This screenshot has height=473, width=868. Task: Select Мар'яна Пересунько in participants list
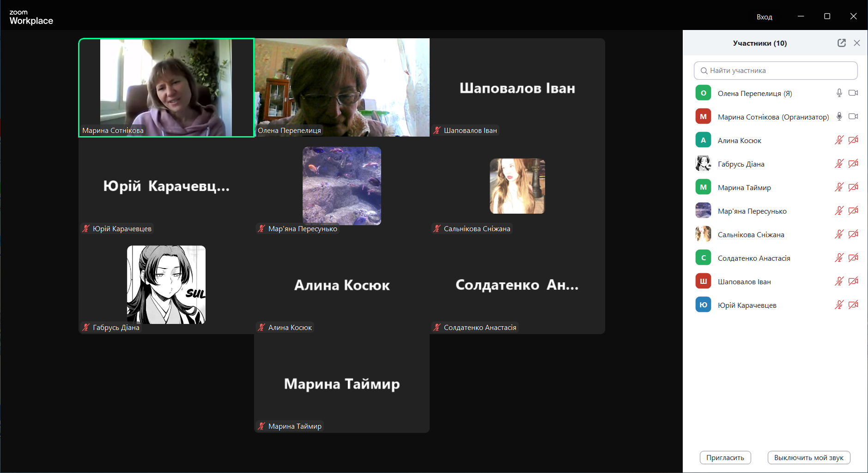776,211
